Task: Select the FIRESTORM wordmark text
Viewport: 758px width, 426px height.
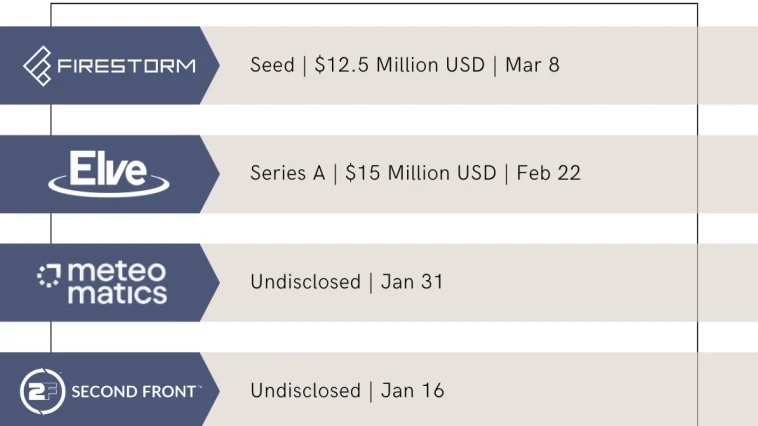Action: click(127, 66)
